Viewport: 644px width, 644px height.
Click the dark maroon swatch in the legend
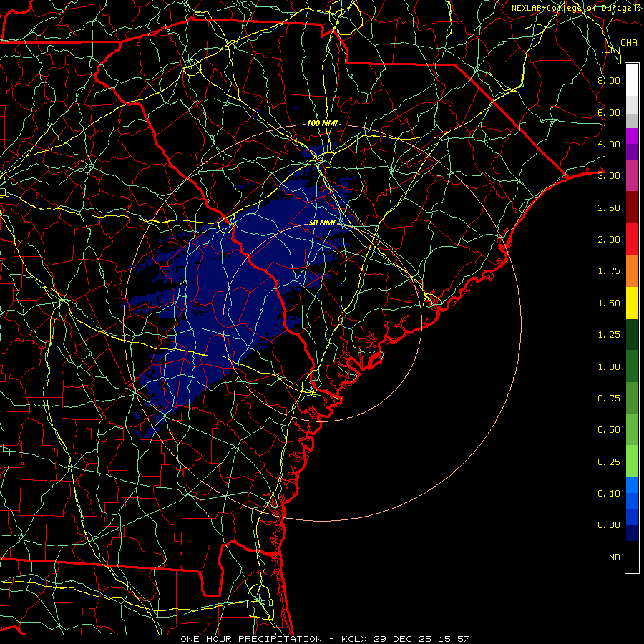coord(632,208)
